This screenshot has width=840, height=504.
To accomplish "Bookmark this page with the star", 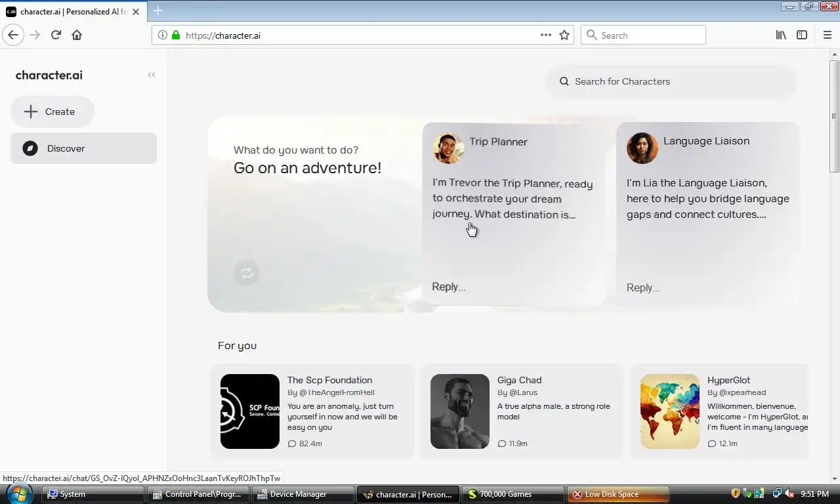I will click(564, 35).
